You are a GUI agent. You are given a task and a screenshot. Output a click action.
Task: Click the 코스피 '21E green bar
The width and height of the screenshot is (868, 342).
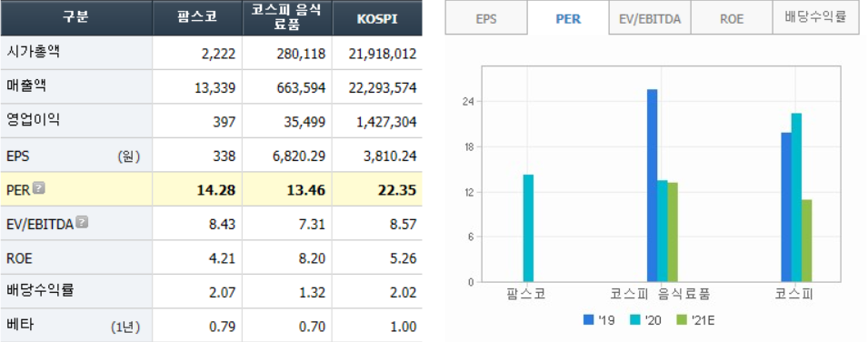(806, 240)
